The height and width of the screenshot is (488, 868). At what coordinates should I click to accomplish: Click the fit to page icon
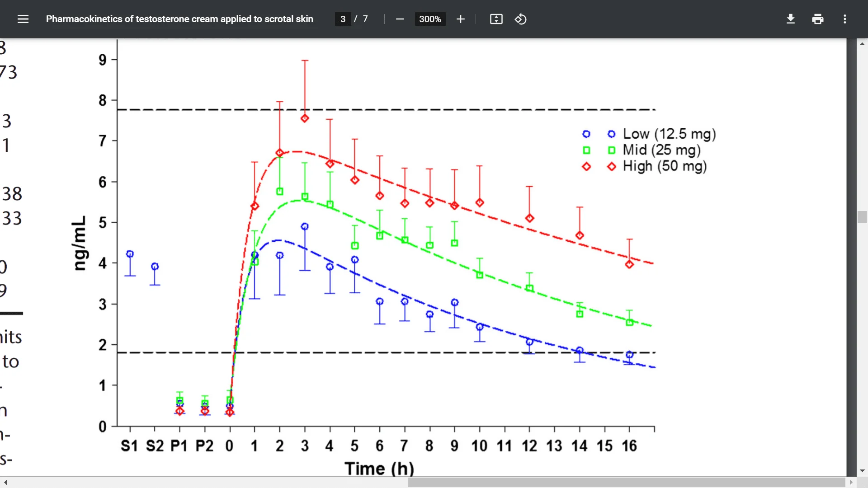coord(496,19)
